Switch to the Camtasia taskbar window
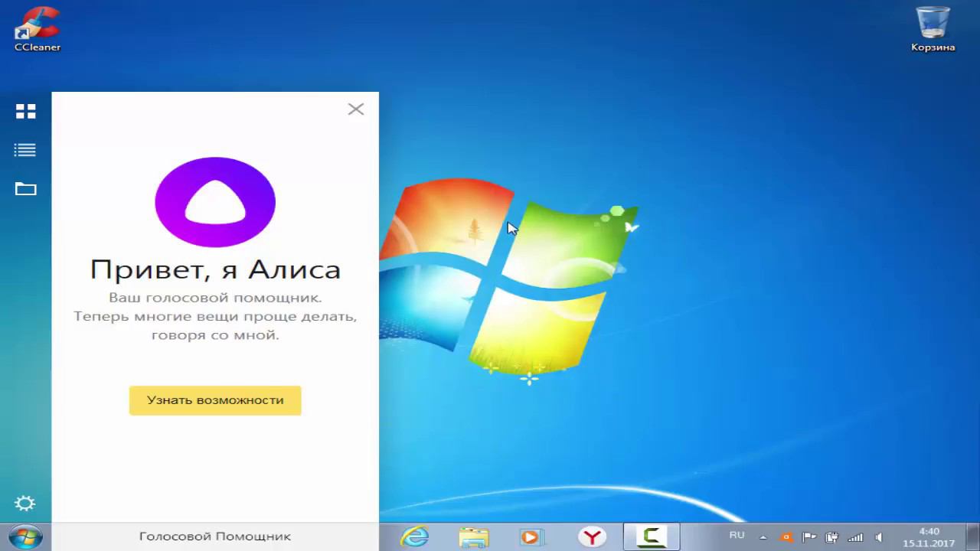The image size is (980, 551). (652, 536)
